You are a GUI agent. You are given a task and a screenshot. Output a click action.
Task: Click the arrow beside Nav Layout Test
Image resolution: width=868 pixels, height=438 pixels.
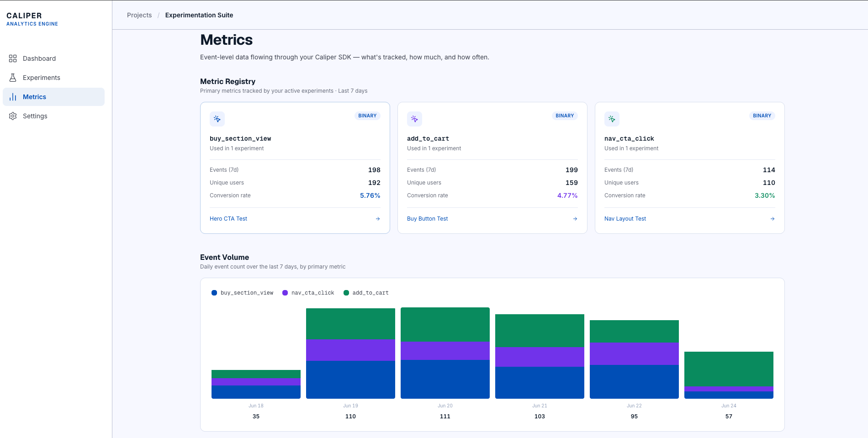coord(773,219)
